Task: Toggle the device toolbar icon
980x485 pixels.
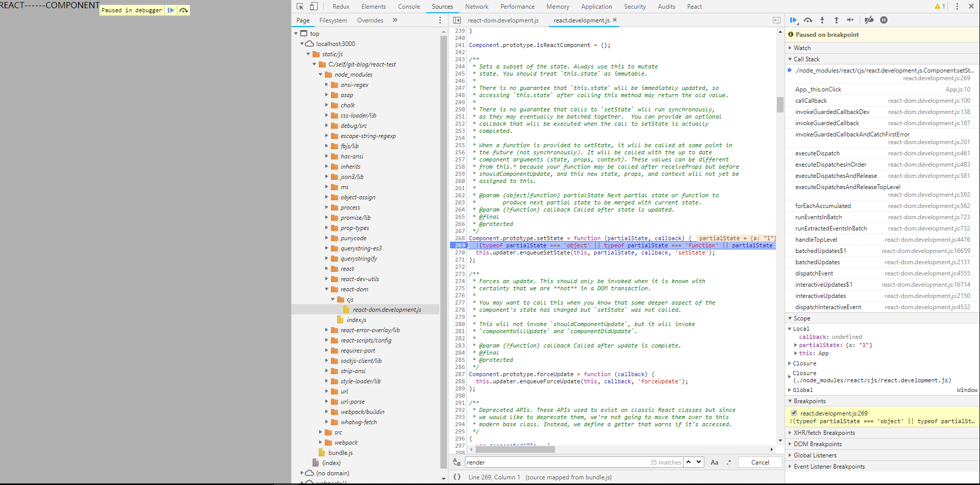Action: point(314,7)
